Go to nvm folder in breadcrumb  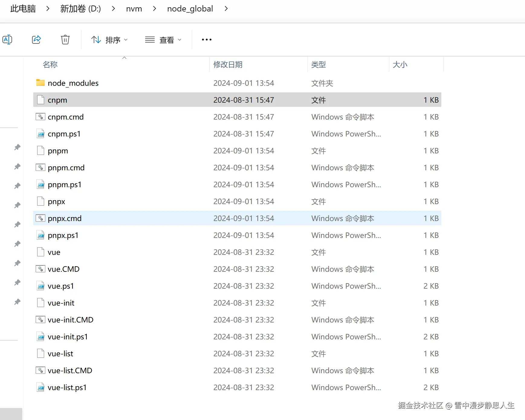(134, 9)
